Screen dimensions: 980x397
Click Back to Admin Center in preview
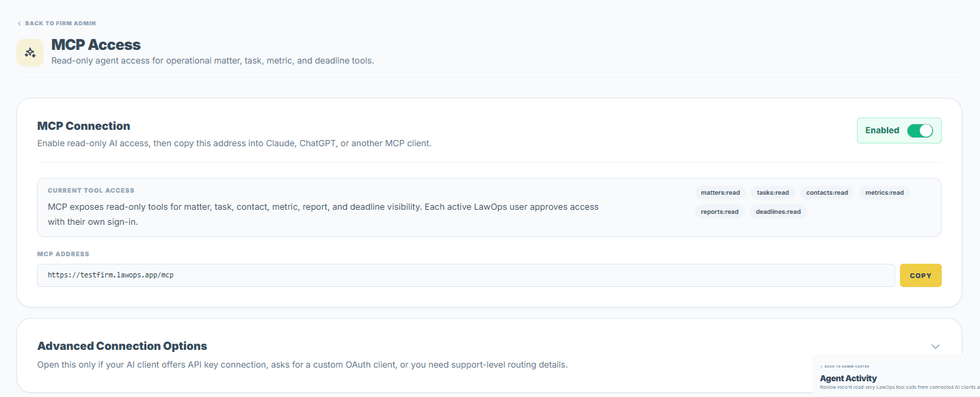click(845, 366)
